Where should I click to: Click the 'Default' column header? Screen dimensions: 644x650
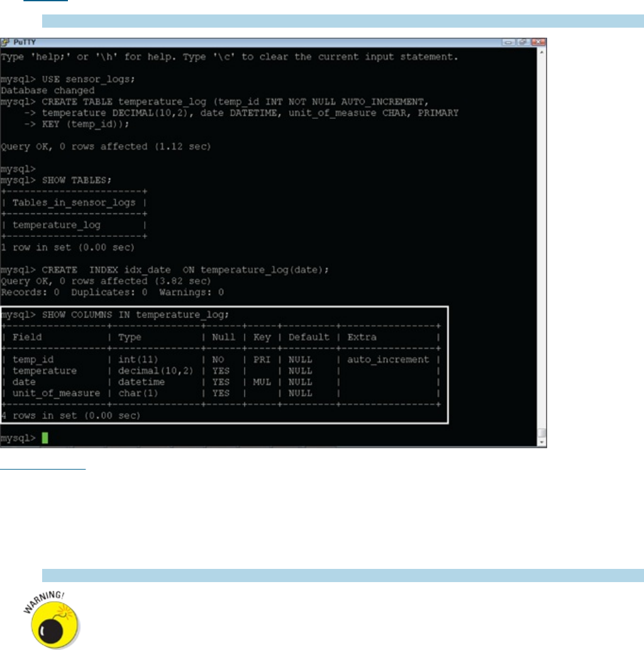click(x=309, y=337)
